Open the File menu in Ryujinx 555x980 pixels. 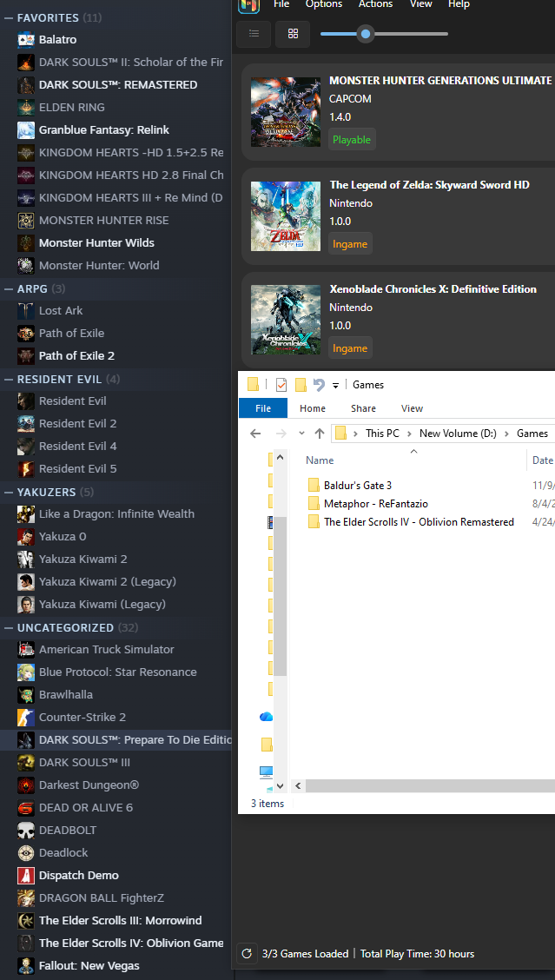click(281, 3)
